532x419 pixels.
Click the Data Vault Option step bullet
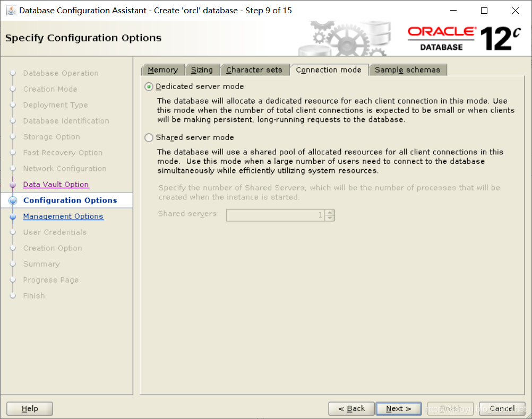pyautogui.click(x=13, y=185)
